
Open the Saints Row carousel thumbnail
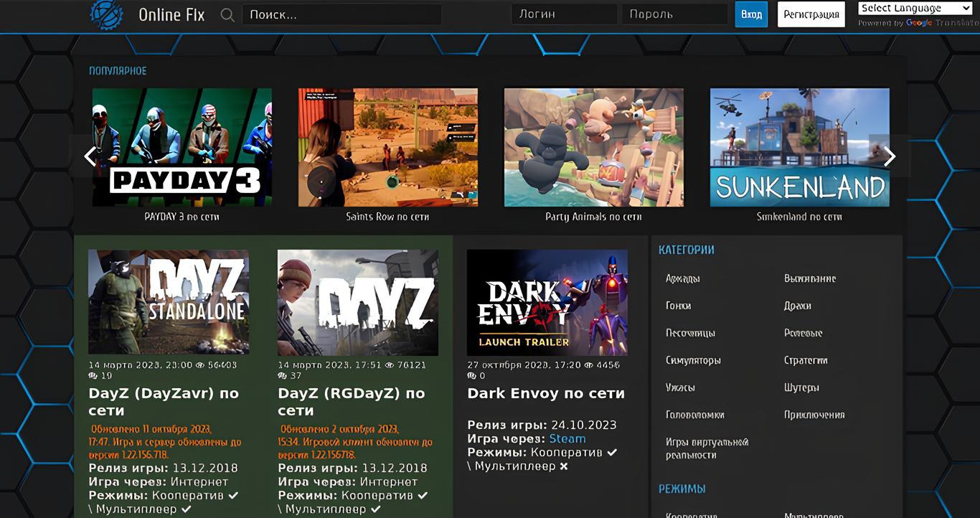(x=388, y=147)
